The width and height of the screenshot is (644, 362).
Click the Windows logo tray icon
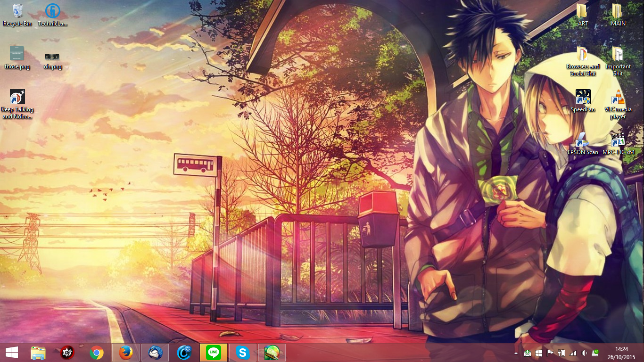tap(539, 353)
